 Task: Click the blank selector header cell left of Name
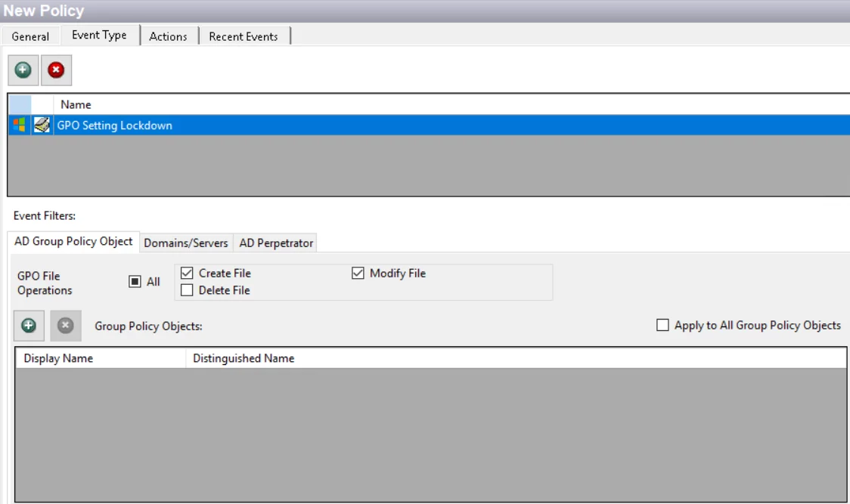[x=20, y=104]
